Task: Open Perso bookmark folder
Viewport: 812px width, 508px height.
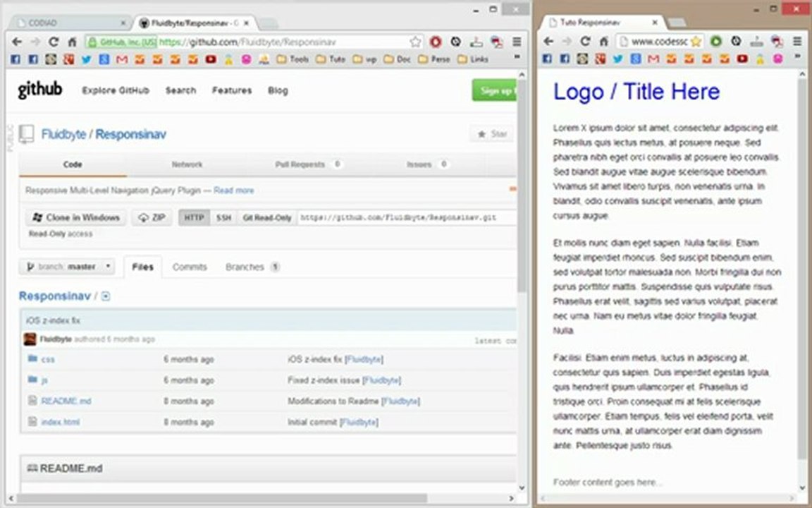Action: 434,59
